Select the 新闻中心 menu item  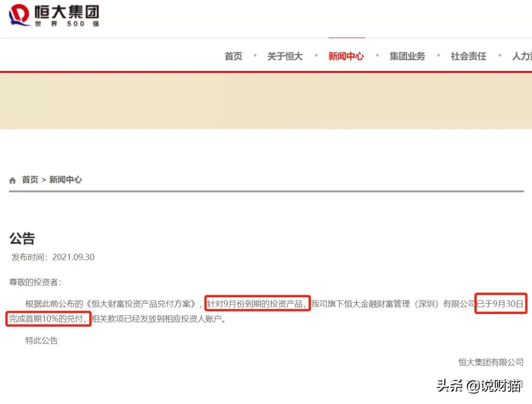346,56
